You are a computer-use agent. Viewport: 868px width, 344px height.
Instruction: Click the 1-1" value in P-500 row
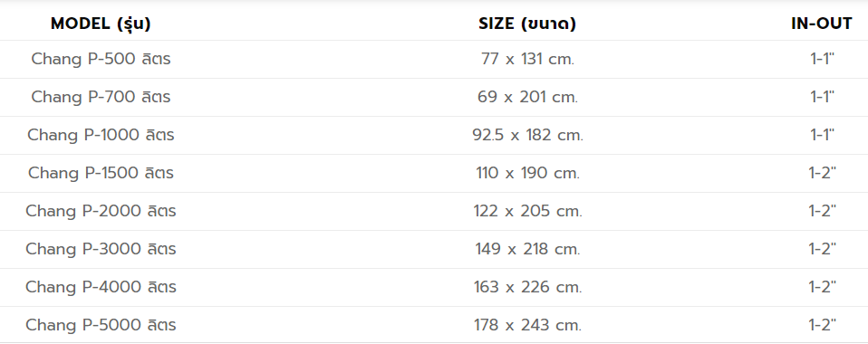pyautogui.click(x=822, y=59)
